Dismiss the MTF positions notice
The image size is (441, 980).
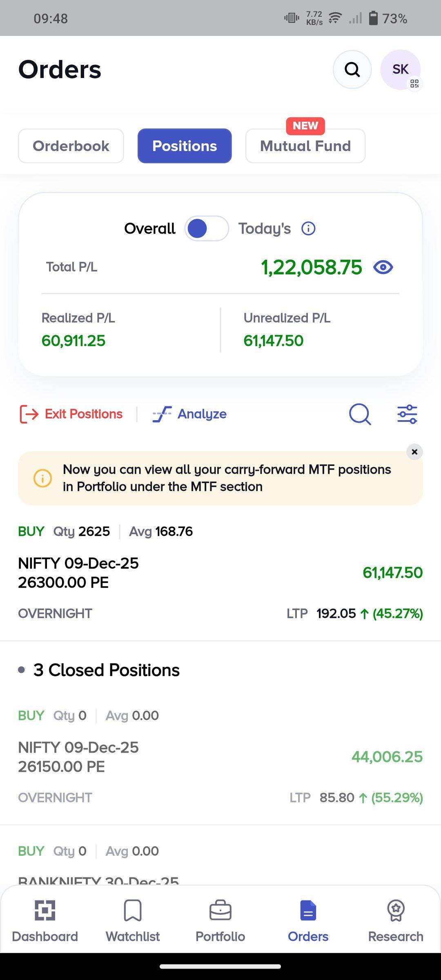coord(414,452)
